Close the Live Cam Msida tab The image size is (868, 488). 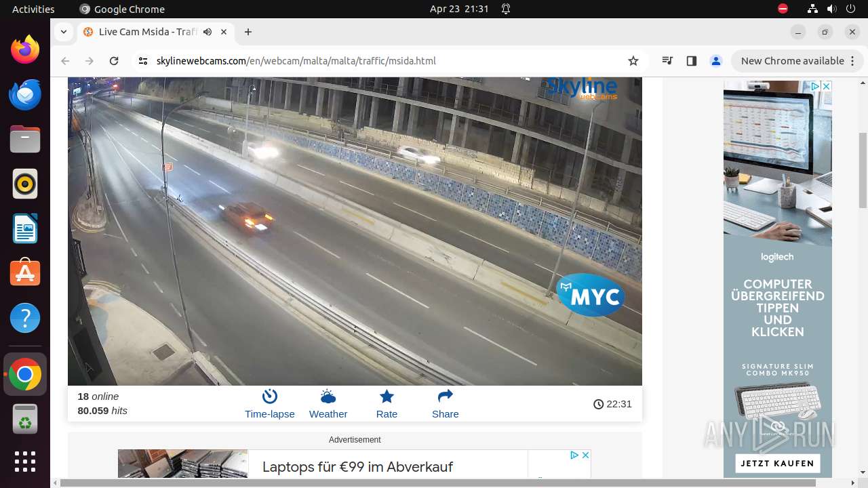click(224, 32)
